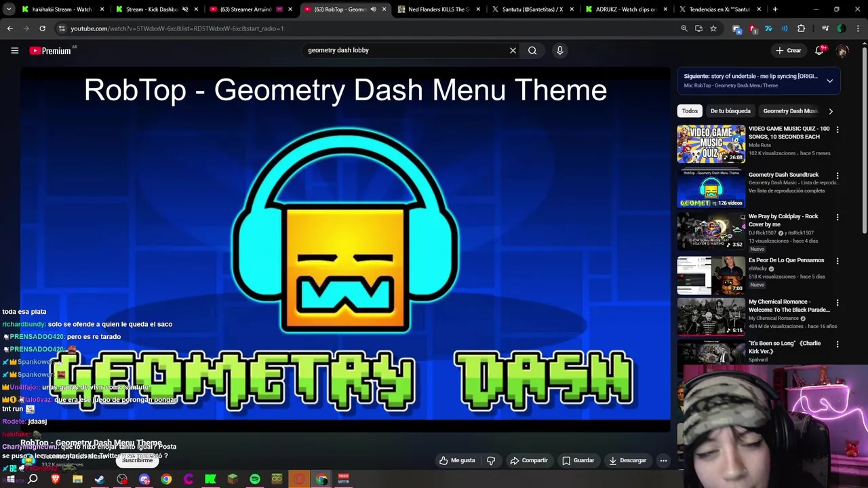
Task: Open the Chrome profile avatar
Action: pyautogui.click(x=842, y=28)
